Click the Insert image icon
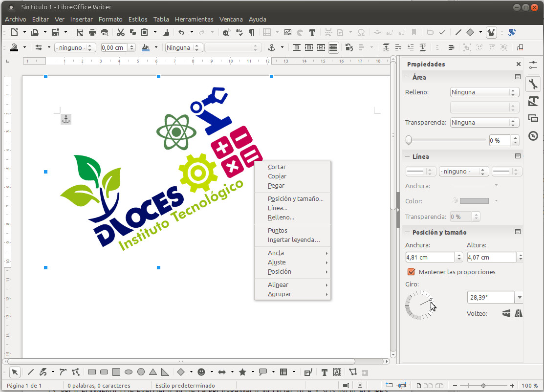The image size is (544, 392). [x=287, y=33]
